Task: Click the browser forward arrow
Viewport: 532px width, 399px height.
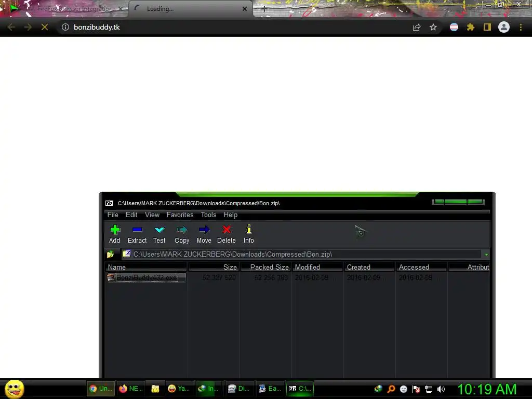Action: pyautogui.click(x=28, y=27)
